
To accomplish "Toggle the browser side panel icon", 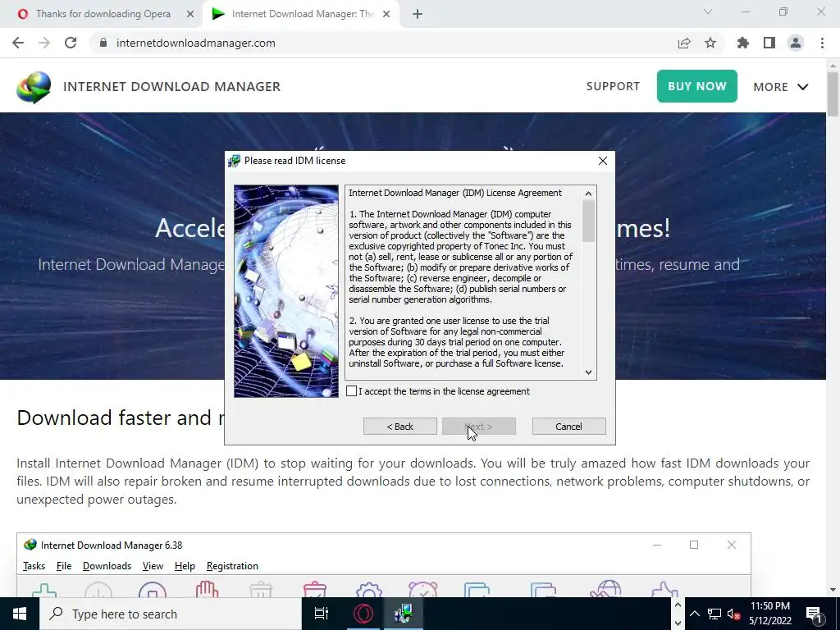I will 769,43.
